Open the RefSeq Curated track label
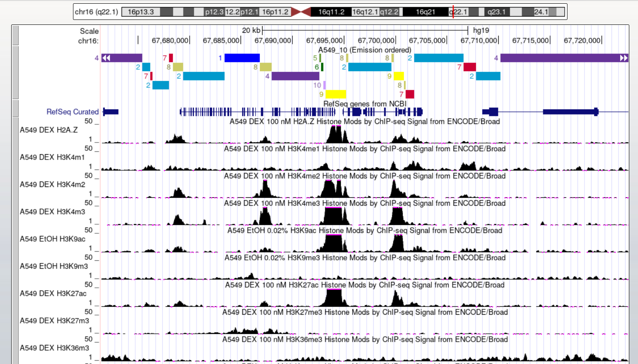This screenshot has height=364, width=638. click(73, 112)
